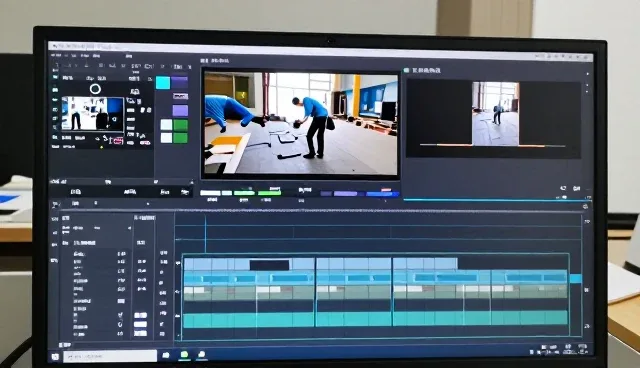The image size is (640, 368).
Task: Click the tool icon at timeline toolbar's left end
Action: [x=56, y=204]
